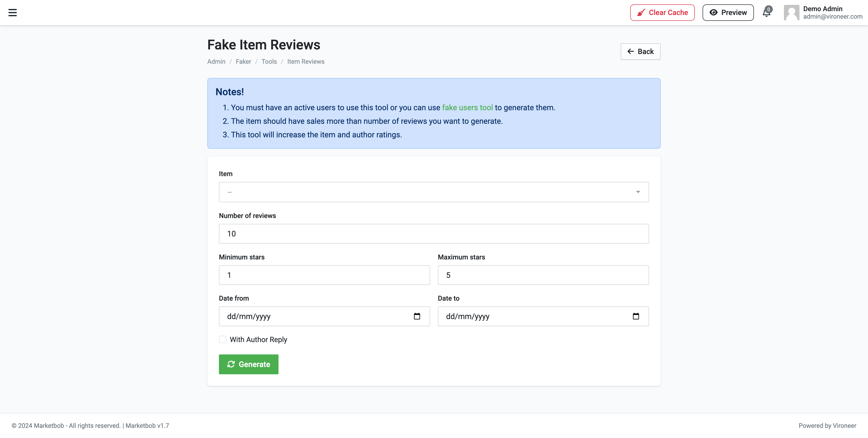
Task: Click the Preview button
Action: pos(728,12)
